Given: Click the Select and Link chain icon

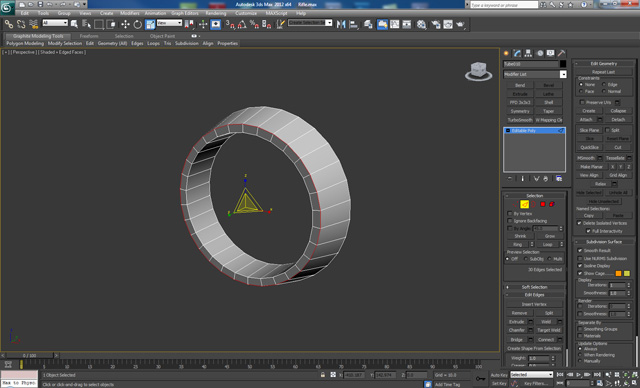Looking at the screenshot, I should (9, 24).
